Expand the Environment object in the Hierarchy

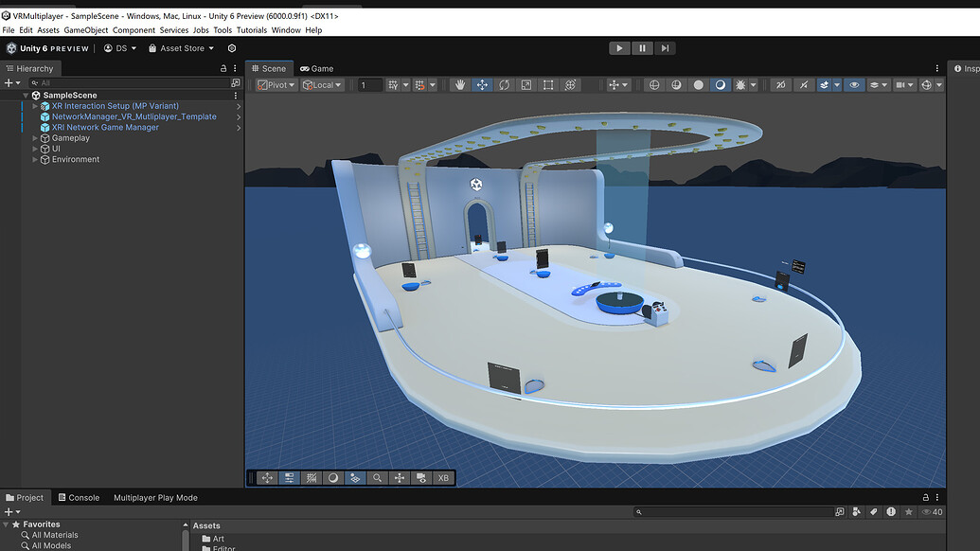coord(34,159)
